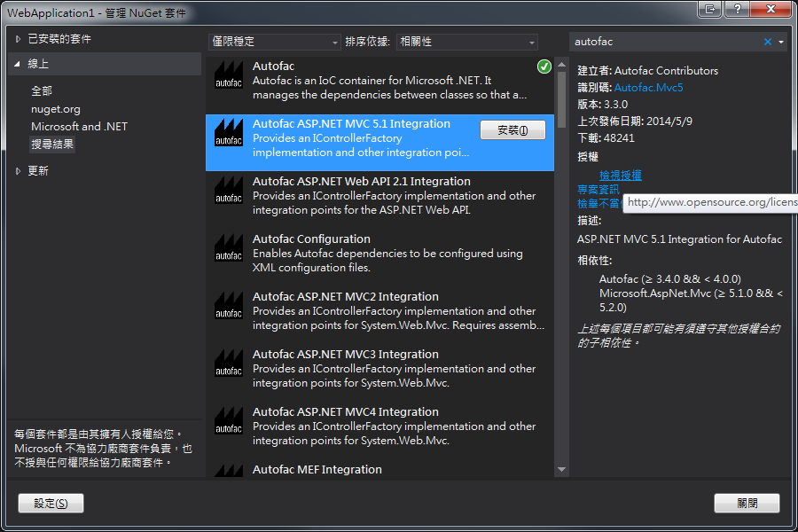
Task: Click the 建立者: Autofac Contributors text
Action: (x=647, y=71)
